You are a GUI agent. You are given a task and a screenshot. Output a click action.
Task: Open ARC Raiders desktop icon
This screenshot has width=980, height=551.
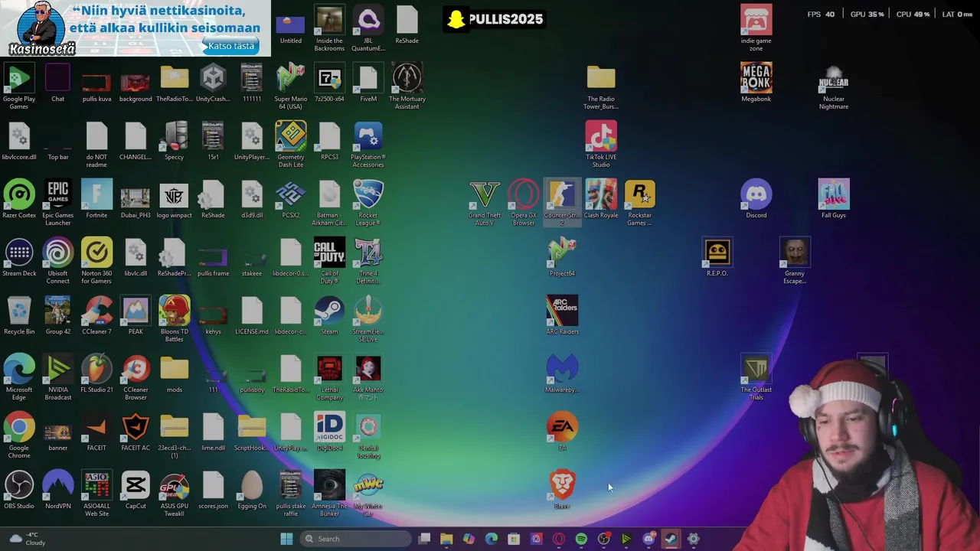coord(562,317)
